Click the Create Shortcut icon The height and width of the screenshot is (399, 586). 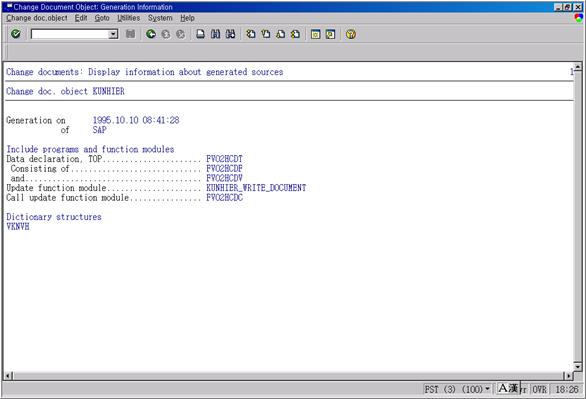tap(330, 34)
